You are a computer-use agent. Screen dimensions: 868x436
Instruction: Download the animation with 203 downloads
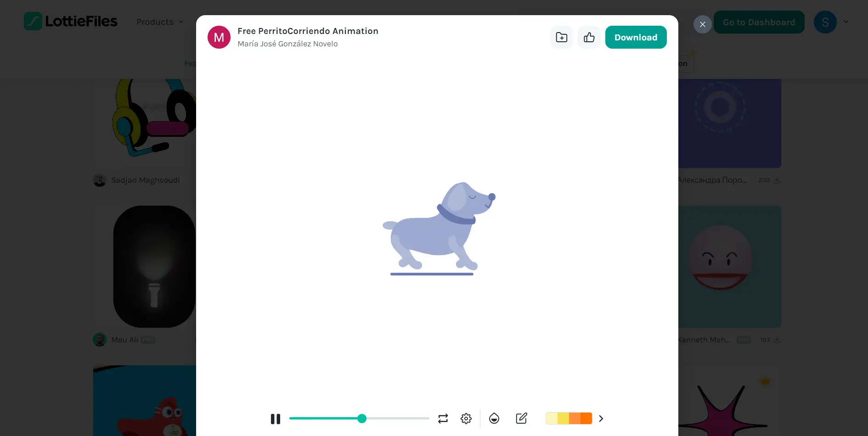tap(777, 180)
